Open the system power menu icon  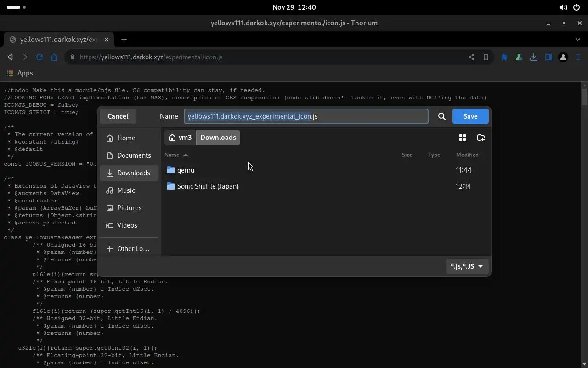[577, 7]
